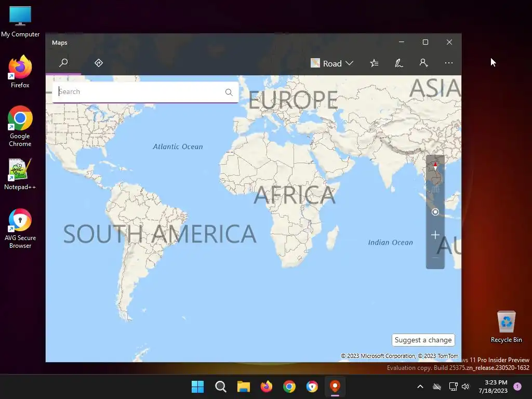Zoom out with the minus button
Image resolution: width=532 pixels, height=399 pixels.
435,258
